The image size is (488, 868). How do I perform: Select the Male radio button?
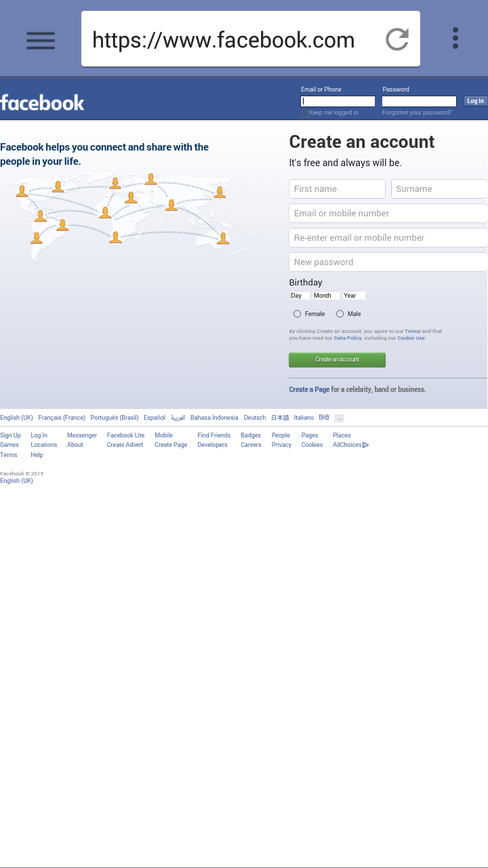tap(340, 314)
